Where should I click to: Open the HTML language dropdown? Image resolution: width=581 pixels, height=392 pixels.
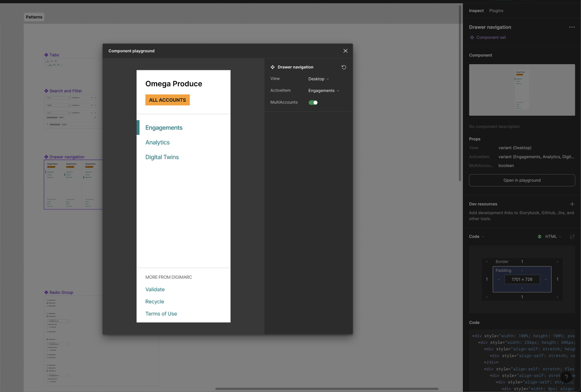[x=553, y=237]
